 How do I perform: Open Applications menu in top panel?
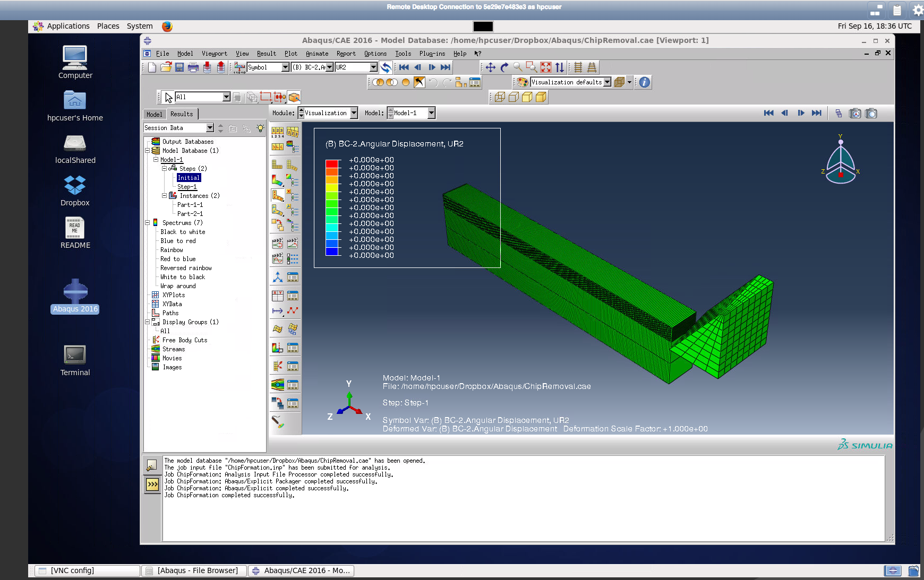(x=68, y=26)
